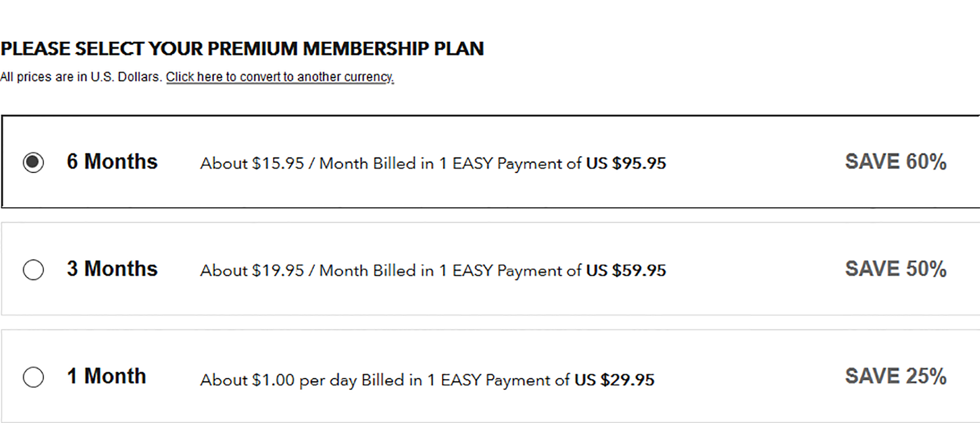Click the "3 Months" plan label

click(x=112, y=269)
